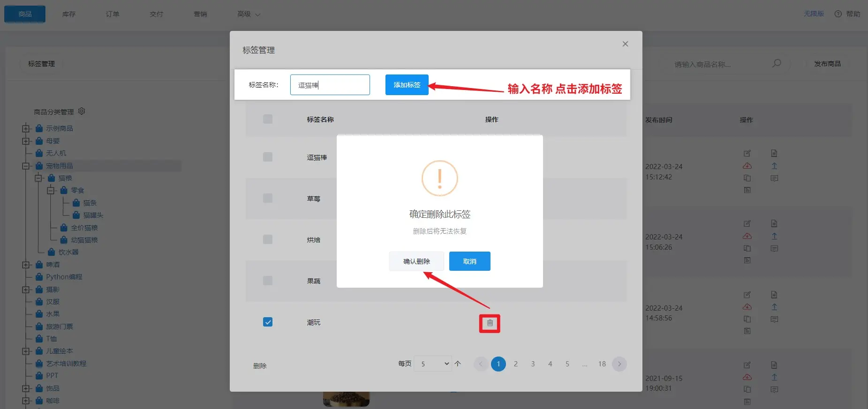
Task: Expand the 儿童绘本 category node
Action: coord(25,351)
